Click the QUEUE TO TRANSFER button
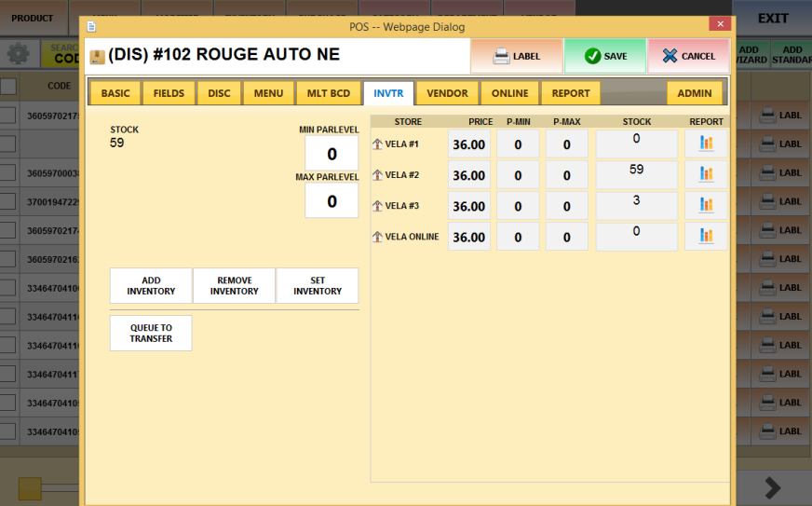This screenshot has width=812, height=506. [151, 334]
